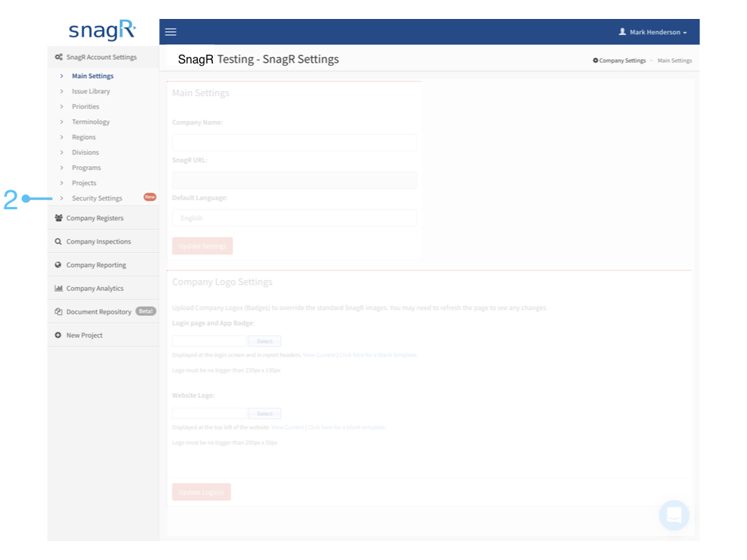The width and height of the screenshot is (747, 560).
Task: Click the cog icon in the breadcrumb
Action: 595,61
